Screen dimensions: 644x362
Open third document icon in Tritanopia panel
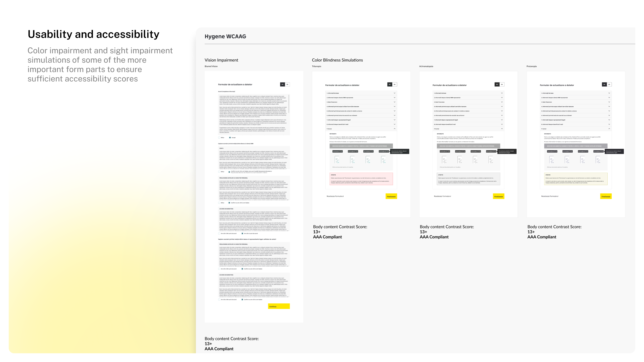pos(368,159)
